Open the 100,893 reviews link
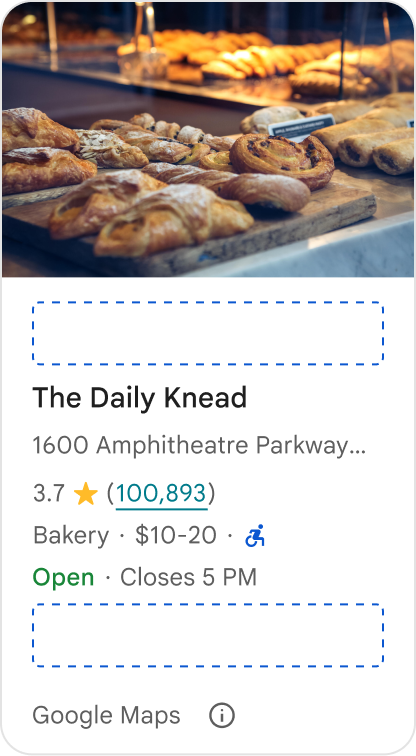 pos(161,494)
